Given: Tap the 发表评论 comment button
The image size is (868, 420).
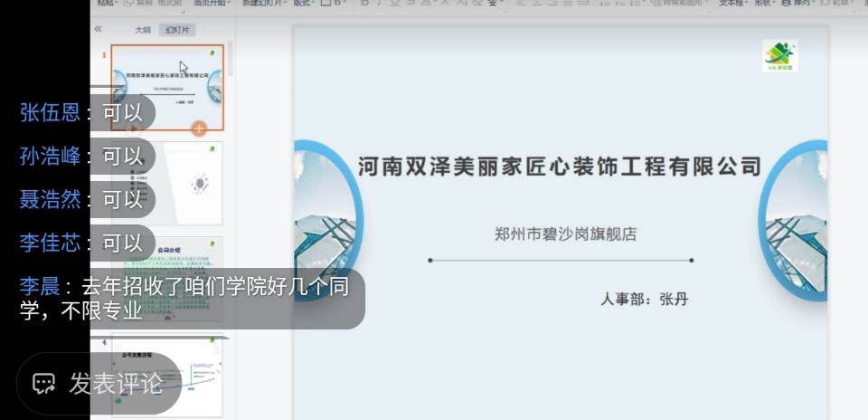Looking at the screenshot, I should pyautogui.click(x=99, y=383).
